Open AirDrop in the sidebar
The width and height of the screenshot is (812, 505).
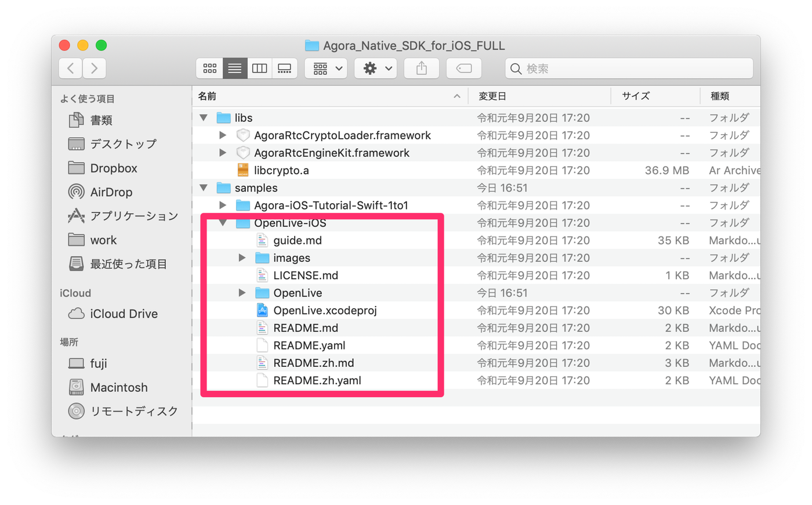[100, 192]
